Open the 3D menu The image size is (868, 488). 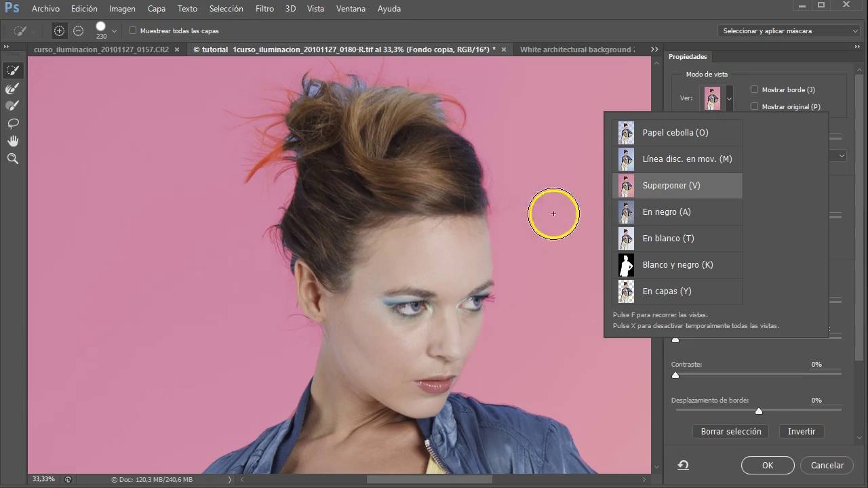[x=290, y=9]
